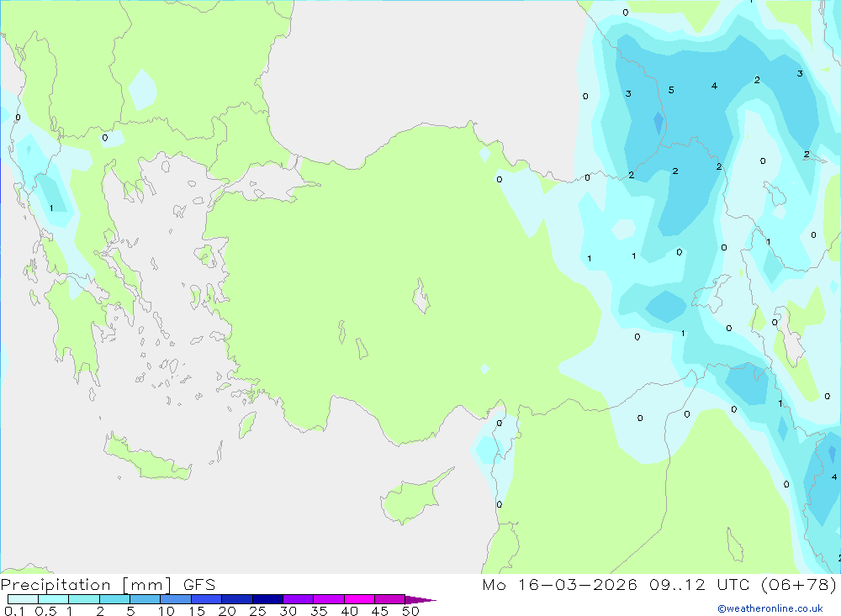The height and width of the screenshot is (616, 841).
Task: Select the '09..12 UTC' time text
Action: coord(699,585)
